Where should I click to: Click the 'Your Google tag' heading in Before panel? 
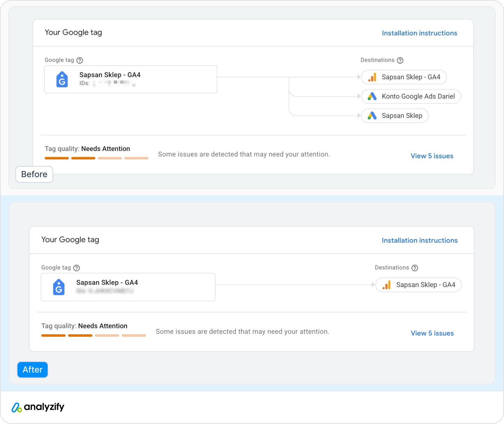73,33
